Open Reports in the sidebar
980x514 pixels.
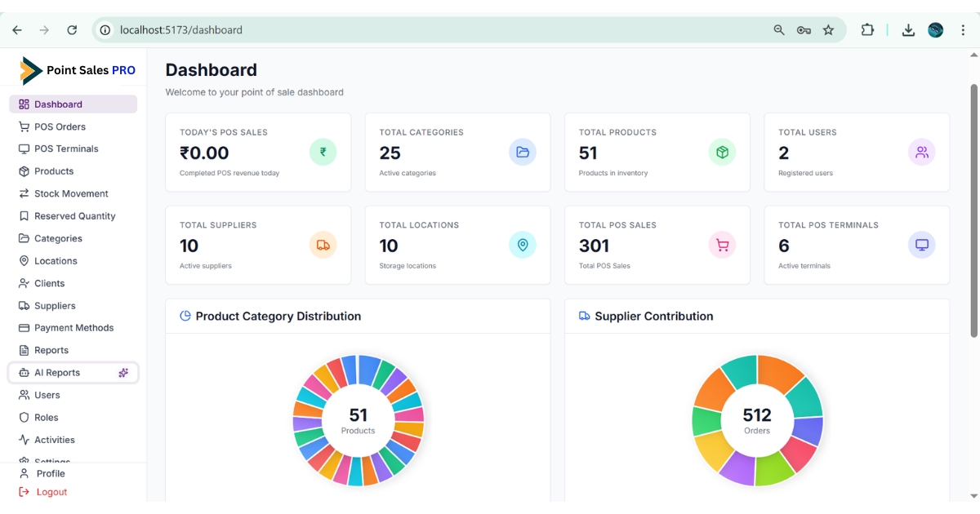(x=73, y=350)
